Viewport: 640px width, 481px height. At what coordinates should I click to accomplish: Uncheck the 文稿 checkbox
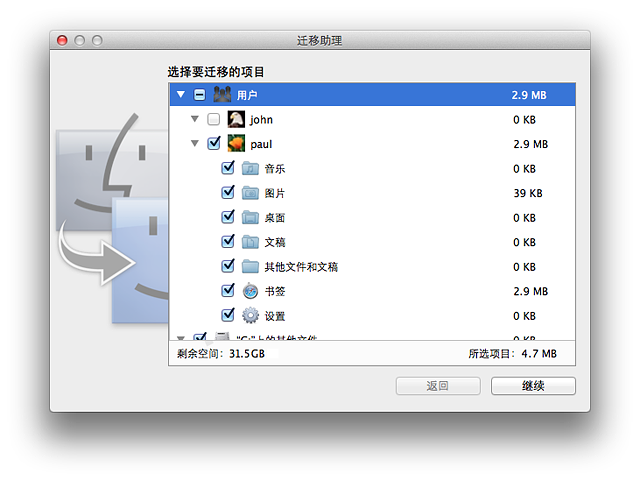pyautogui.click(x=228, y=241)
